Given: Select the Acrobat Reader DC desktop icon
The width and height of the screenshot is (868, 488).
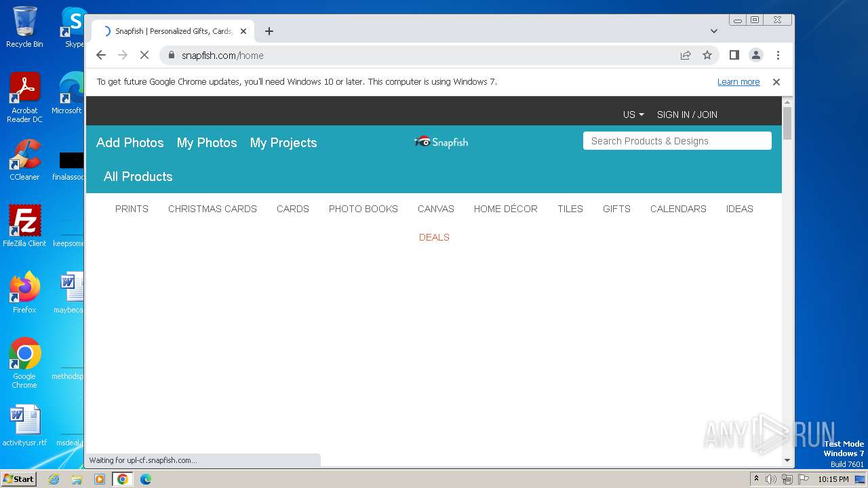Looking at the screenshot, I should 24,98.
